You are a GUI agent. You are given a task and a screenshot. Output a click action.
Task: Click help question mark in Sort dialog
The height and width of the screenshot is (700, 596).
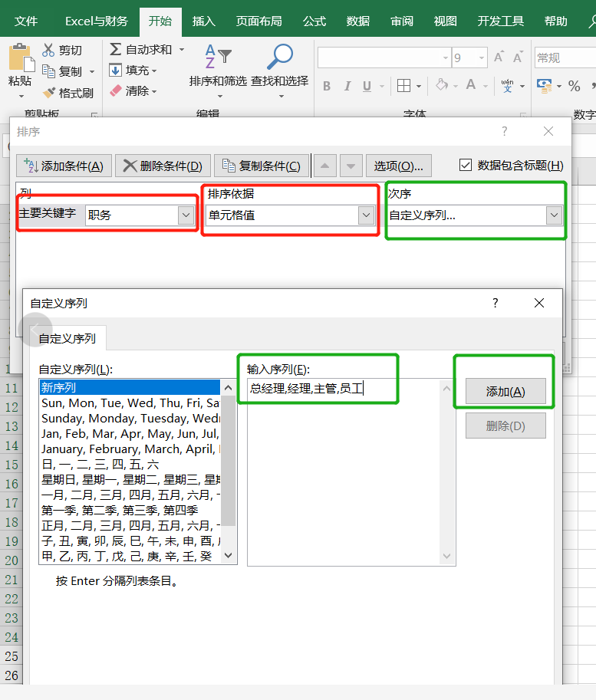(x=505, y=131)
